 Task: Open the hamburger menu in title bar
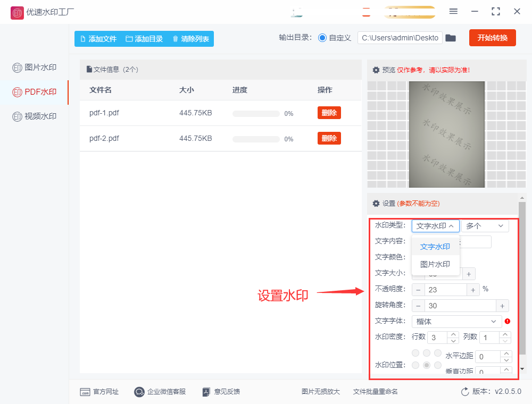coord(453,12)
